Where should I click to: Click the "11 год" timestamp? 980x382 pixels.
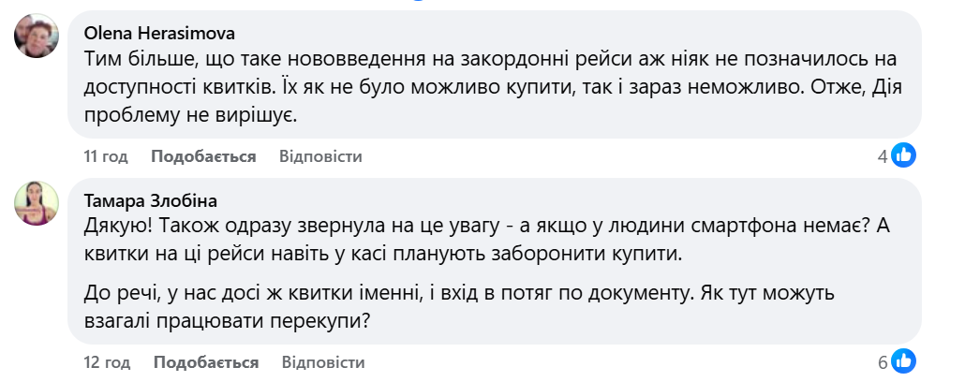coord(106,156)
